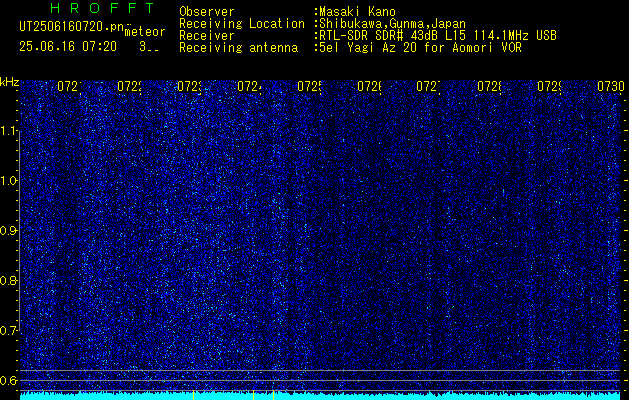Select the RTL-SDR SDR# 43dB receiver details
The height and width of the screenshot is (400, 629).
(x=436, y=36)
